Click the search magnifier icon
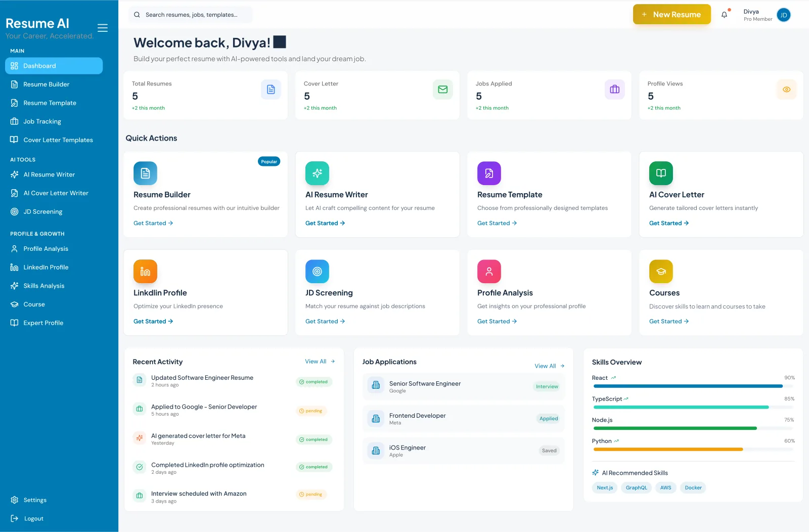 point(137,15)
